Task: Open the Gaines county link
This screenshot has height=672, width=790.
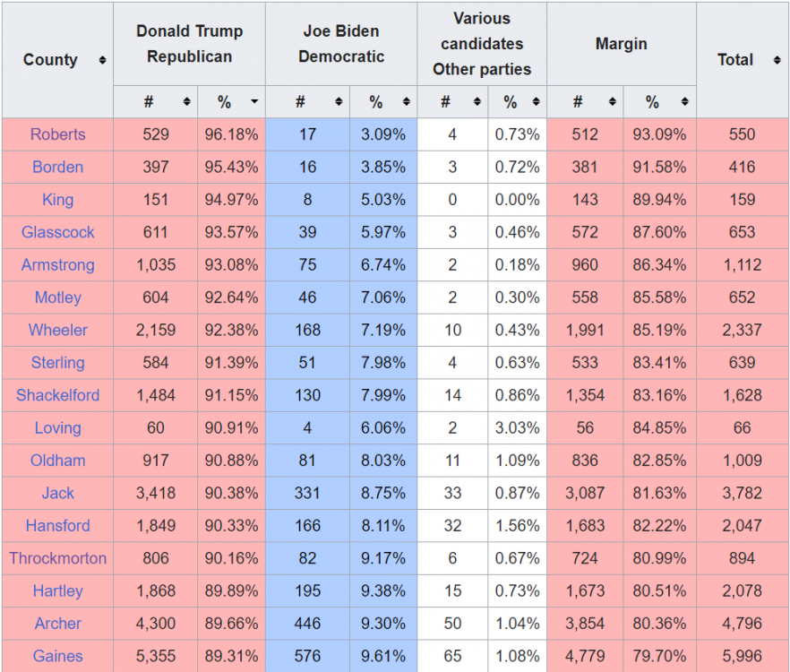Action: pyautogui.click(x=57, y=657)
